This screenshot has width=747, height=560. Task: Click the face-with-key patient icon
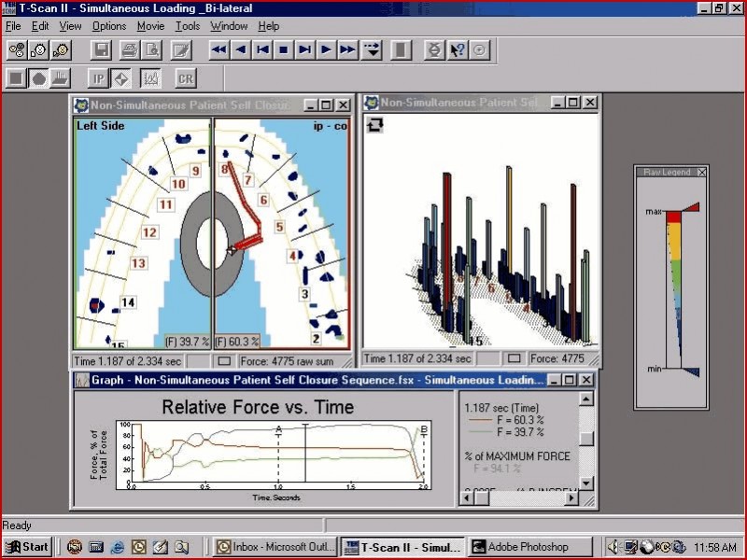point(61,49)
